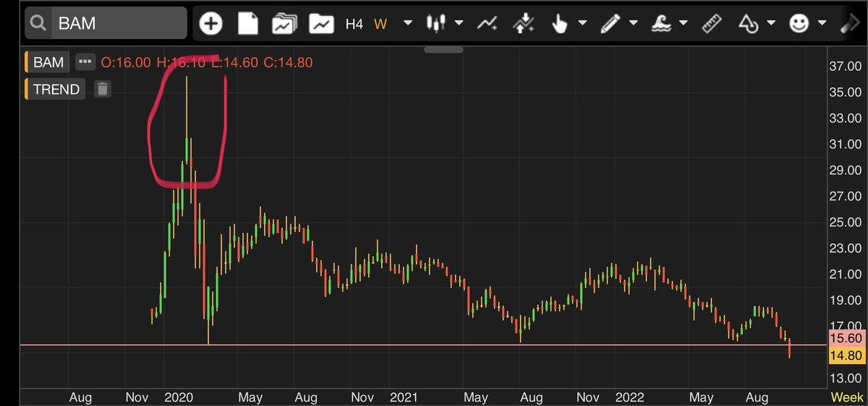Click the 2022 time axis label
868x406 pixels.
click(630, 397)
